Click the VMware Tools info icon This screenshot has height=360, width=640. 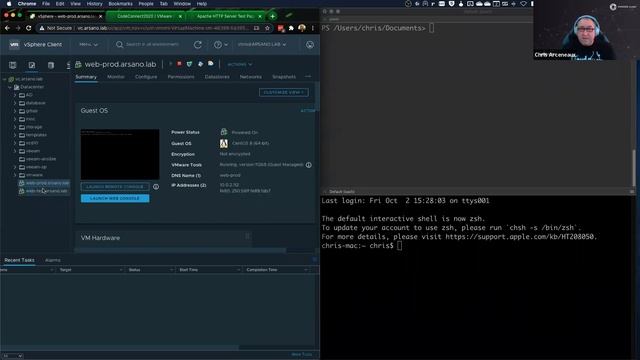(x=309, y=165)
